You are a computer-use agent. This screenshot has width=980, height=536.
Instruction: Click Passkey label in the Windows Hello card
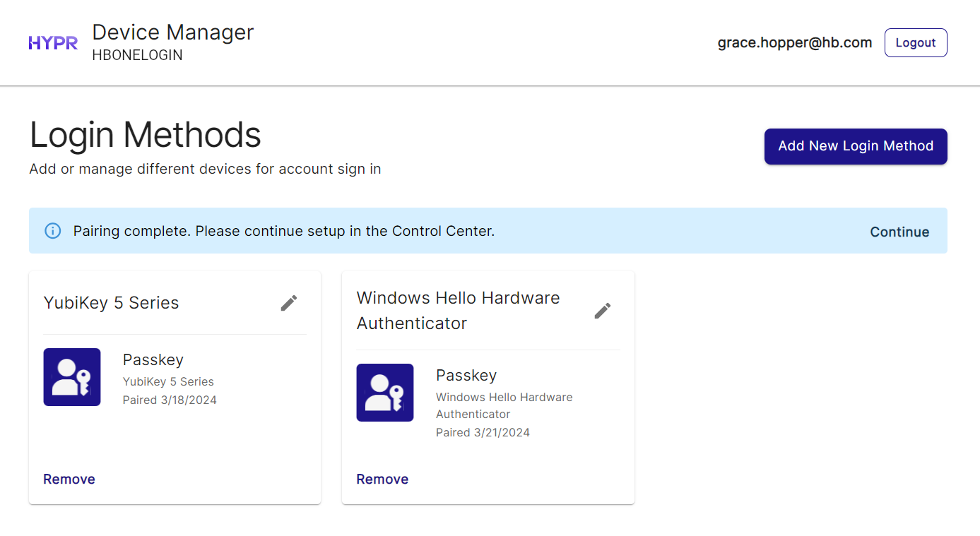pyautogui.click(x=466, y=375)
